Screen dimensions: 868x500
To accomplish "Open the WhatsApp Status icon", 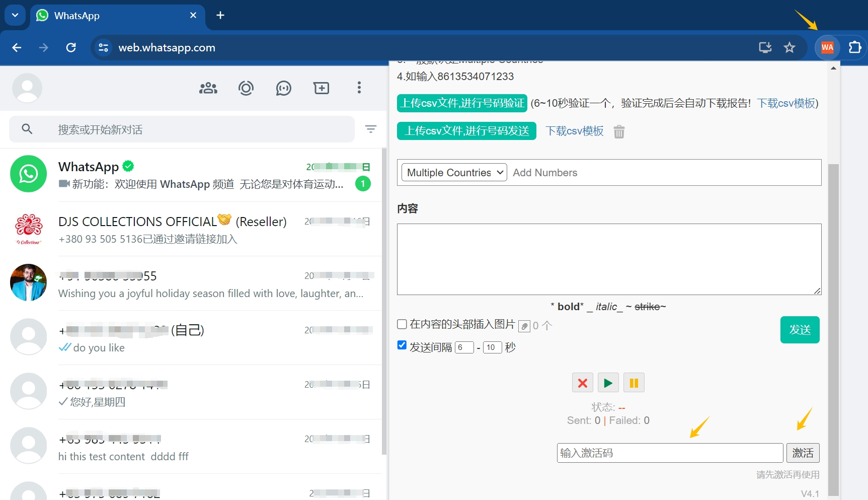I will tap(246, 88).
